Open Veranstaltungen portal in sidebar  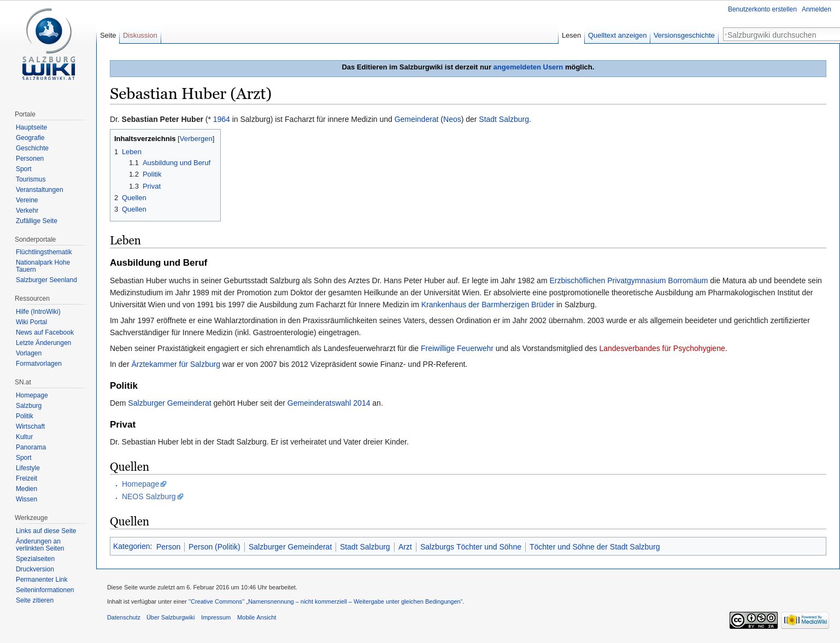tap(39, 190)
